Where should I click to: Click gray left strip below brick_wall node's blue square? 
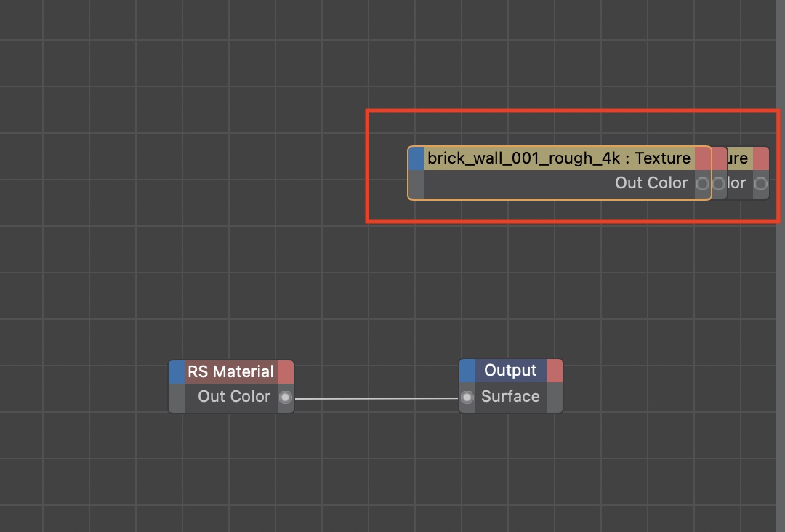(x=416, y=185)
